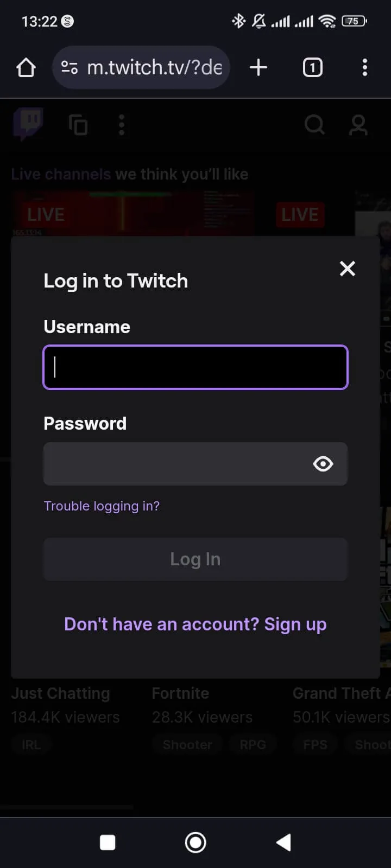Open the Twitch search icon
The height and width of the screenshot is (868, 391).
[x=315, y=125]
